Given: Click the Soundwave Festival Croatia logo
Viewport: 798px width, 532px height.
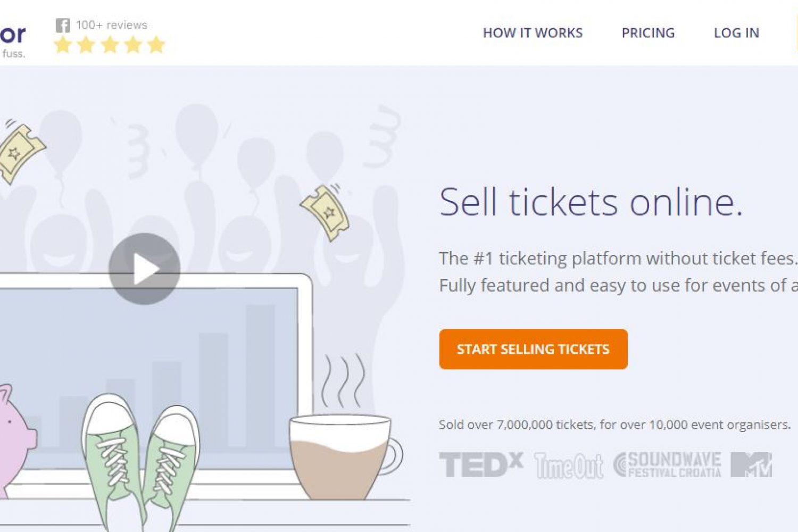Looking at the screenshot, I should click(x=668, y=465).
